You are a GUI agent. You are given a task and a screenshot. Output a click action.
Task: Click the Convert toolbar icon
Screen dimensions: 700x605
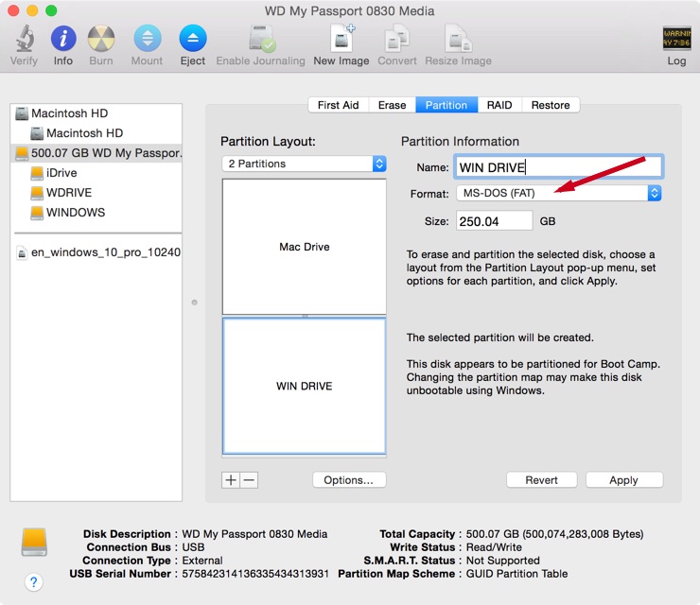tap(397, 39)
